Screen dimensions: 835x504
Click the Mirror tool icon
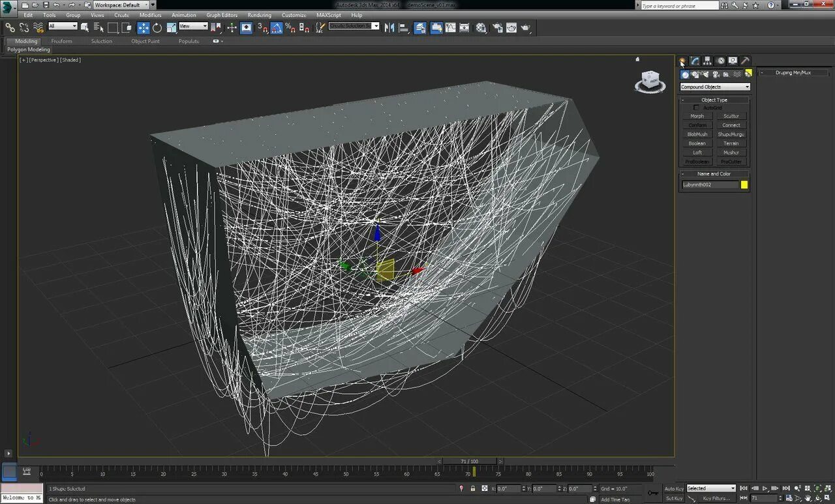point(389,27)
